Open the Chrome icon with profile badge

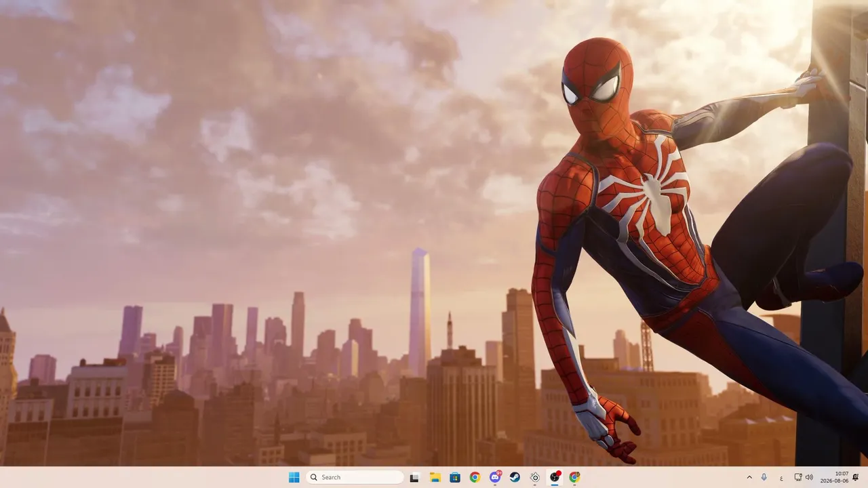tap(575, 477)
